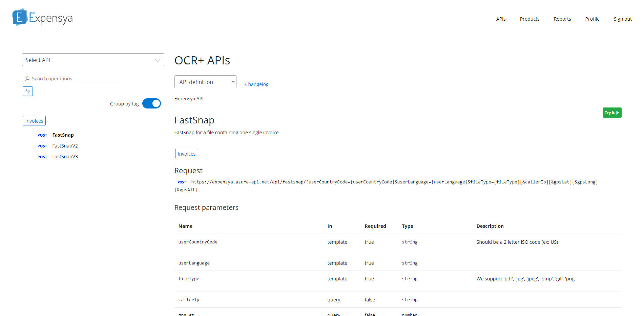
Task: Click the Request parameters heading
Action: 206,208
